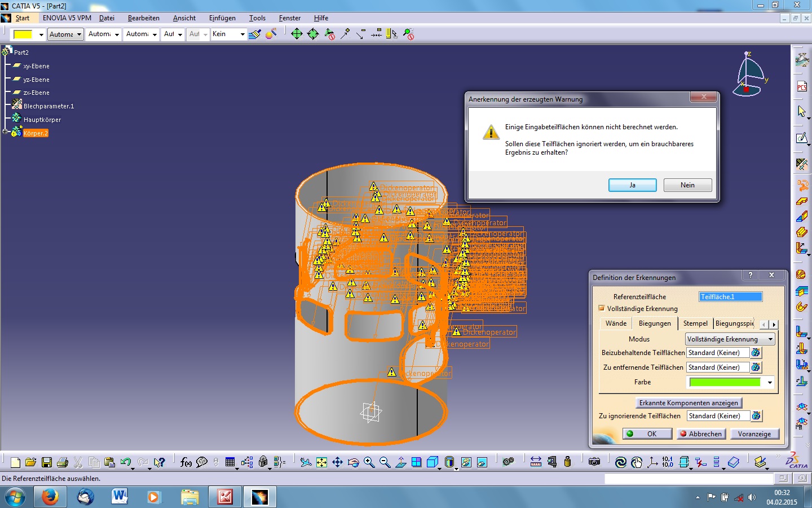Click the Fit All In icon
The width and height of the screenshot is (812, 508).
click(x=321, y=462)
